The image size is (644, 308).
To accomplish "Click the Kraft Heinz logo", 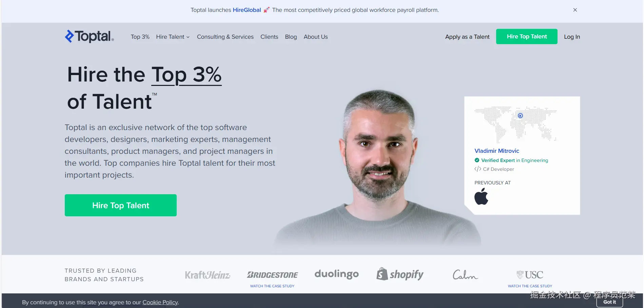I will (x=208, y=275).
